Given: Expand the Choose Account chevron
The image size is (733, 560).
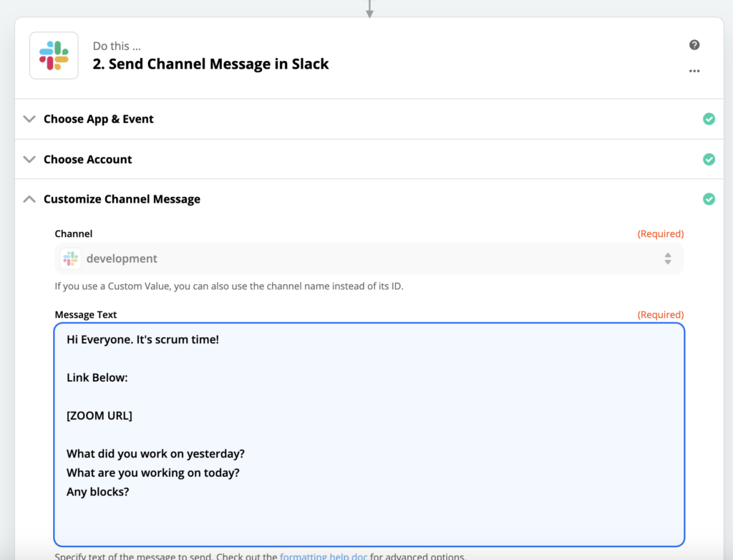Looking at the screenshot, I should (x=29, y=160).
